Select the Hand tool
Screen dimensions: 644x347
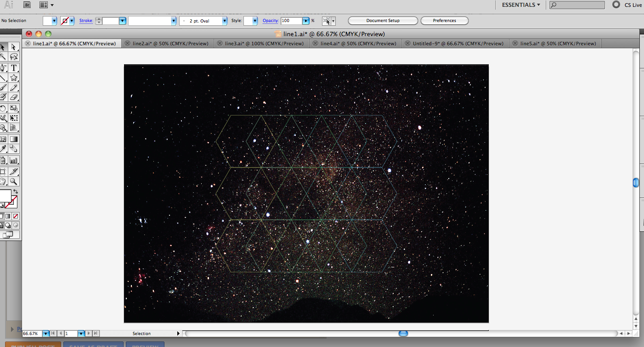click(x=3, y=181)
